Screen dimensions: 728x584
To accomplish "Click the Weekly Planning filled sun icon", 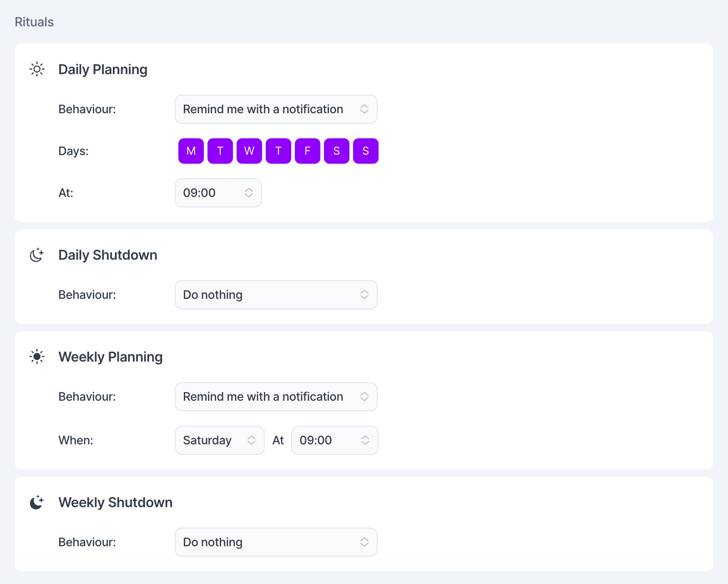I will [37, 357].
